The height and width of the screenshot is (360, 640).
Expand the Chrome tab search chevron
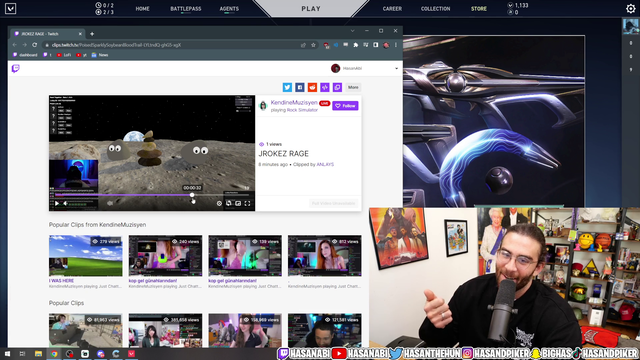click(353, 31)
